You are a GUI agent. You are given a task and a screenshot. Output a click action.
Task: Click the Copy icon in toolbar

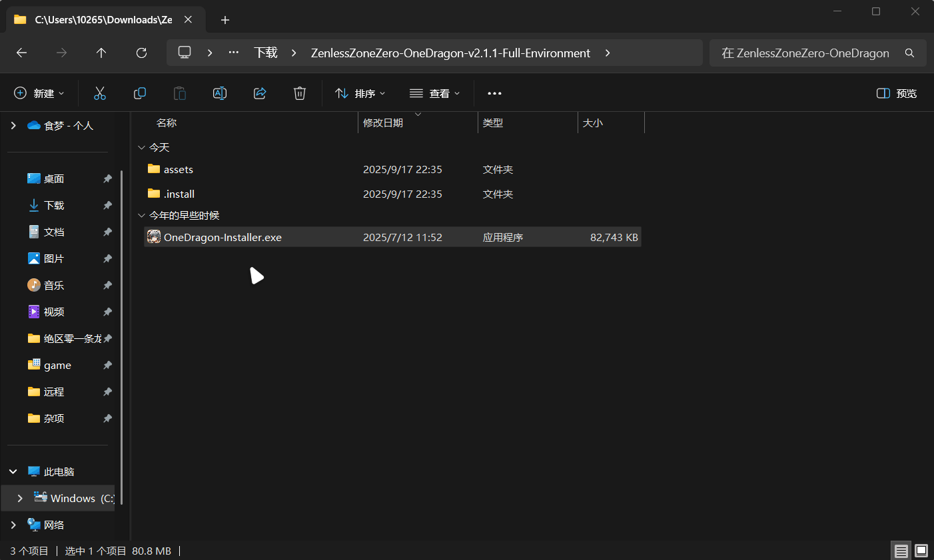pos(140,93)
